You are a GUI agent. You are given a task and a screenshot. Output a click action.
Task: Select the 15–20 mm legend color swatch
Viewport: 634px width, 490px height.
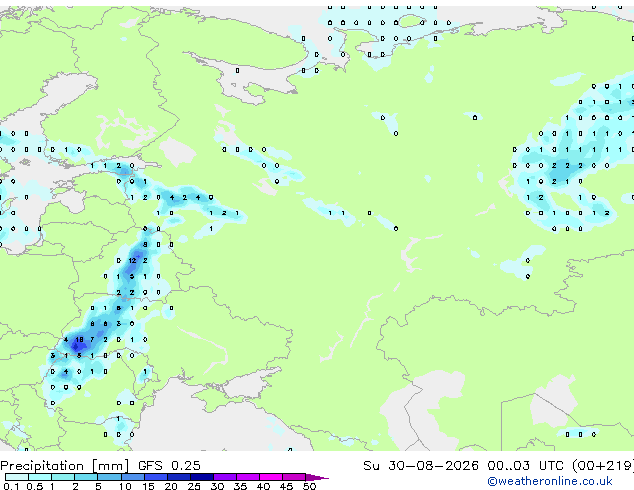click(x=156, y=477)
